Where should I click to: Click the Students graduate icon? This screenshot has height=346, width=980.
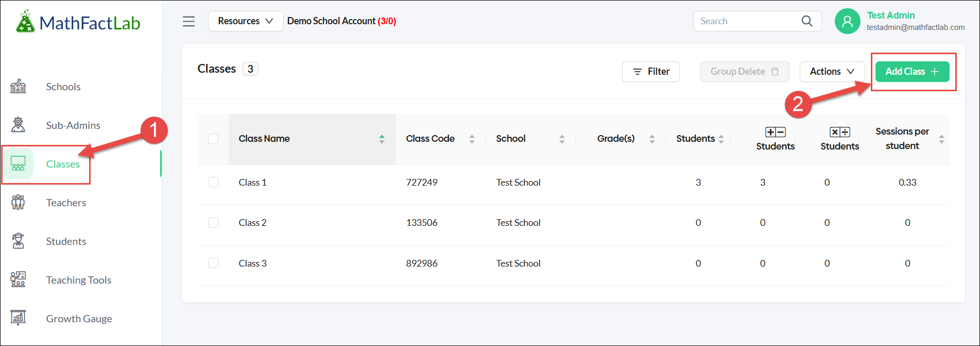[18, 241]
